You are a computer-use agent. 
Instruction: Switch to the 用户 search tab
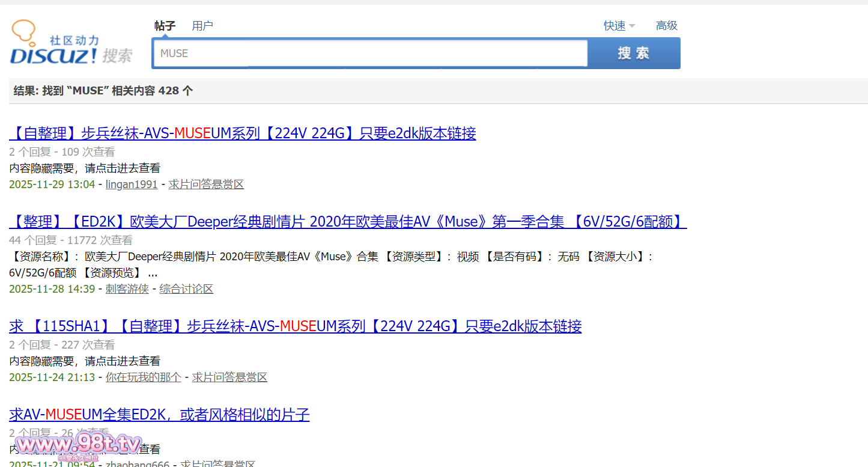click(202, 25)
